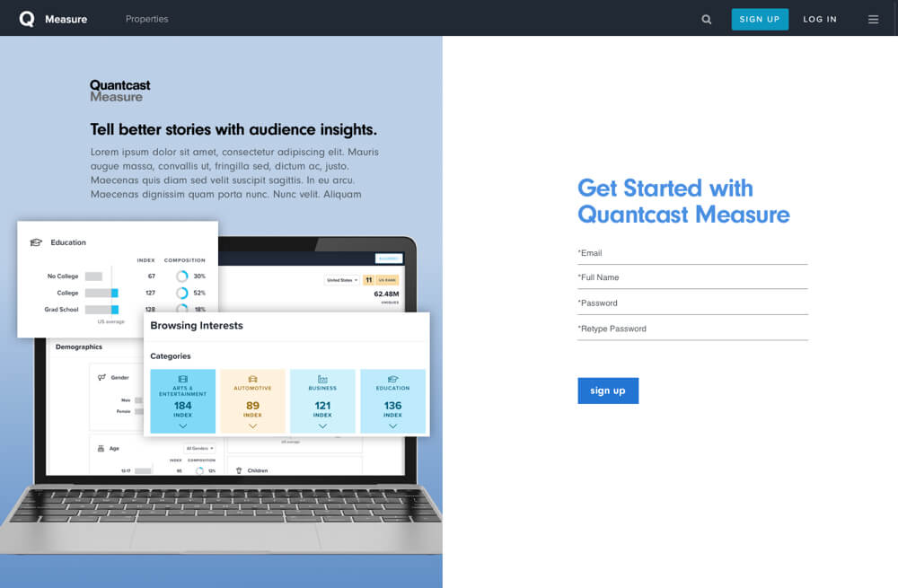The width and height of the screenshot is (898, 588).
Task: Click the Gender icon in Demographics
Action: click(x=101, y=377)
